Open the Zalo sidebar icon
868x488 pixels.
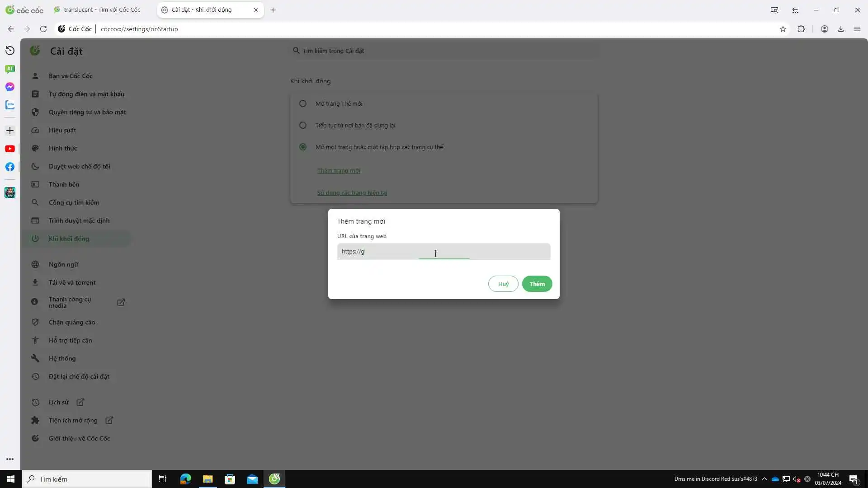10,105
